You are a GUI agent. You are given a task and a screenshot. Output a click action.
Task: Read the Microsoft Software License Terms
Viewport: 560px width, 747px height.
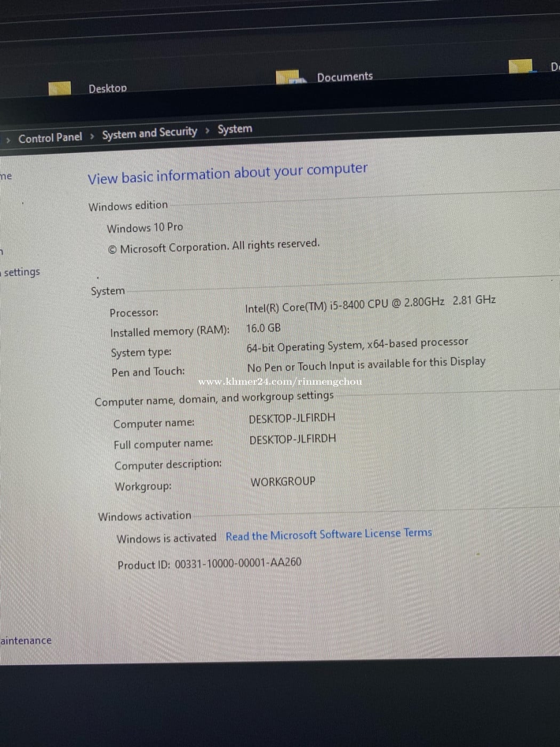coord(329,534)
